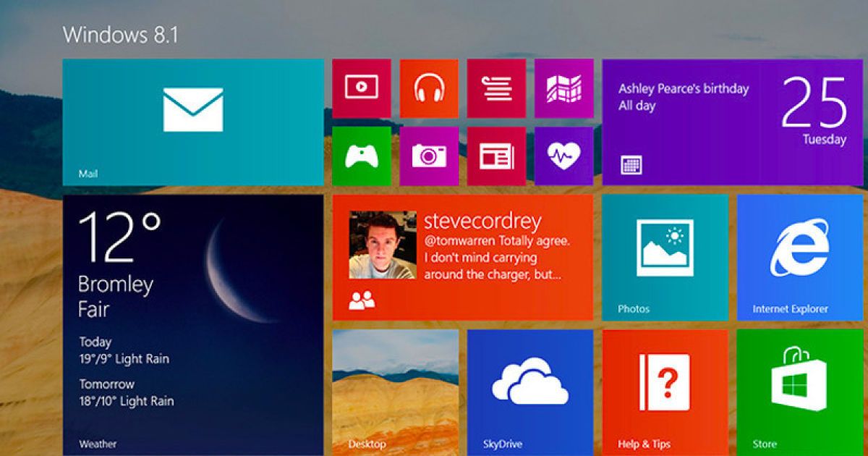The image size is (868, 456).
Task: Open the Health & Fitness app
Action: (564, 158)
